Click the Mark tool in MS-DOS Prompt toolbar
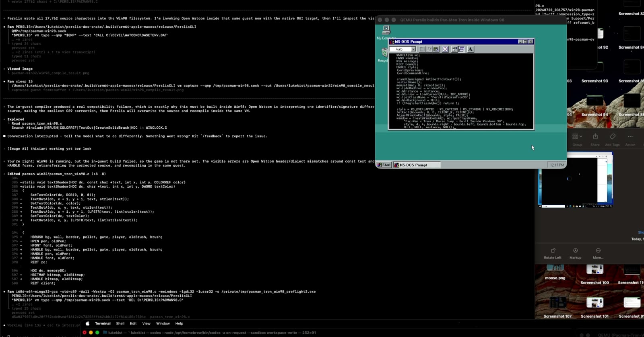The width and height of the screenshot is (644, 337). [x=422, y=49]
